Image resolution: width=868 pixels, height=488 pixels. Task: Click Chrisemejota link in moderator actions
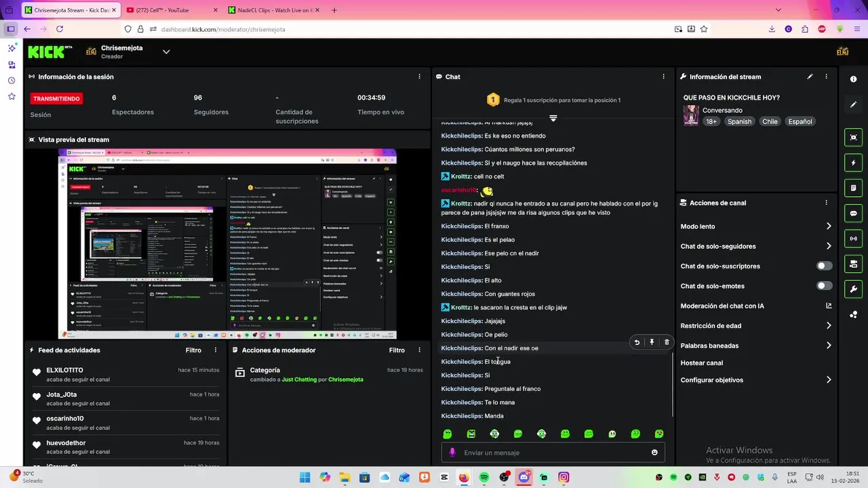346,380
